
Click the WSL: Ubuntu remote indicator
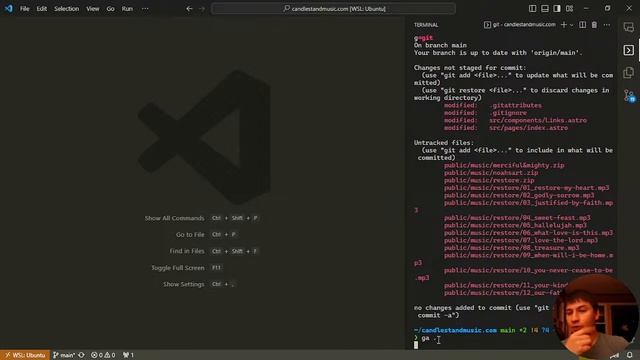click(25, 355)
